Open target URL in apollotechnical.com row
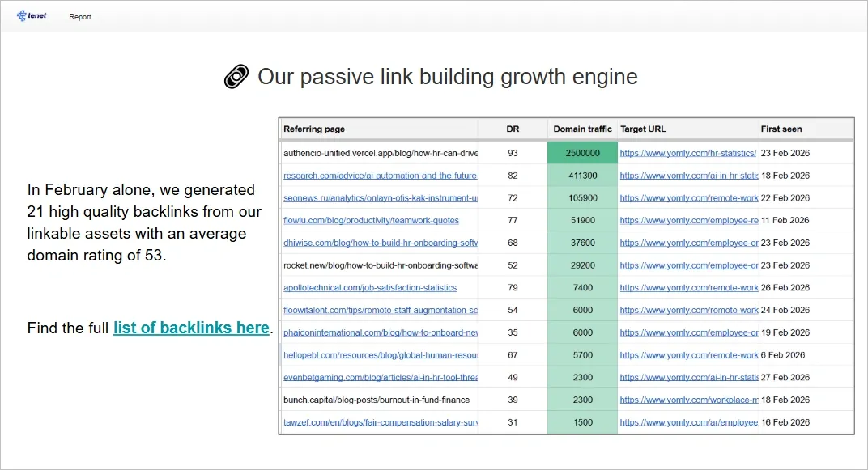 click(689, 287)
